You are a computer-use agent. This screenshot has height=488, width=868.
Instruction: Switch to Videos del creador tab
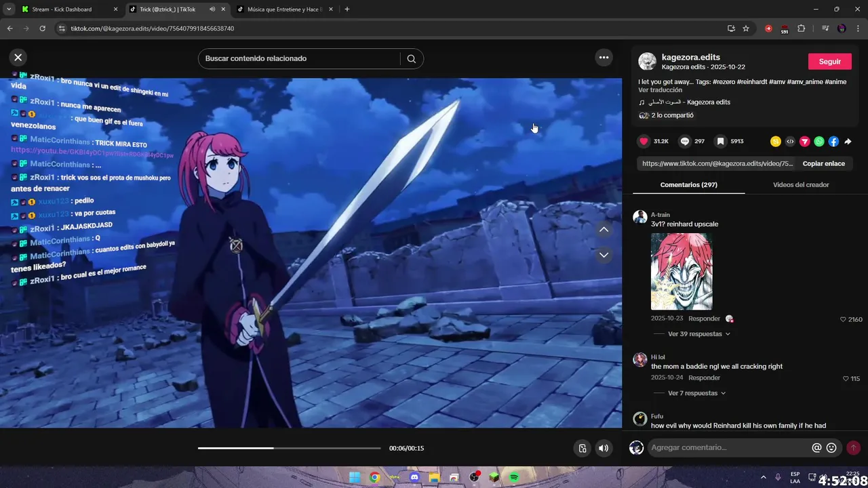click(x=801, y=184)
